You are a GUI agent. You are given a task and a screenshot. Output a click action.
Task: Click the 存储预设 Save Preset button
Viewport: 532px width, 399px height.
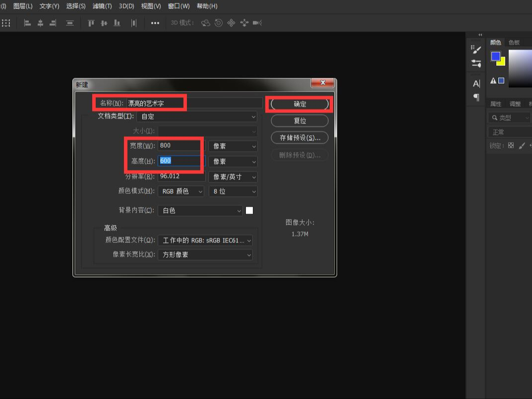[299, 137]
